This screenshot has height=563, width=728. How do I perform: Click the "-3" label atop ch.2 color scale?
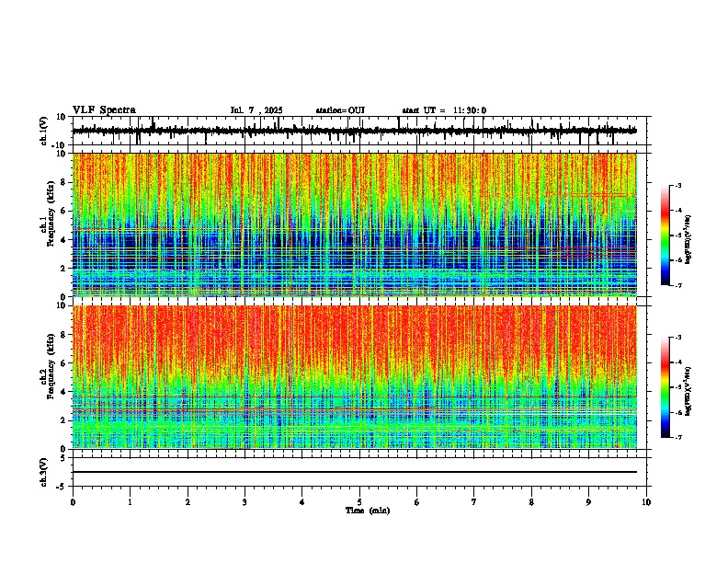pos(677,338)
